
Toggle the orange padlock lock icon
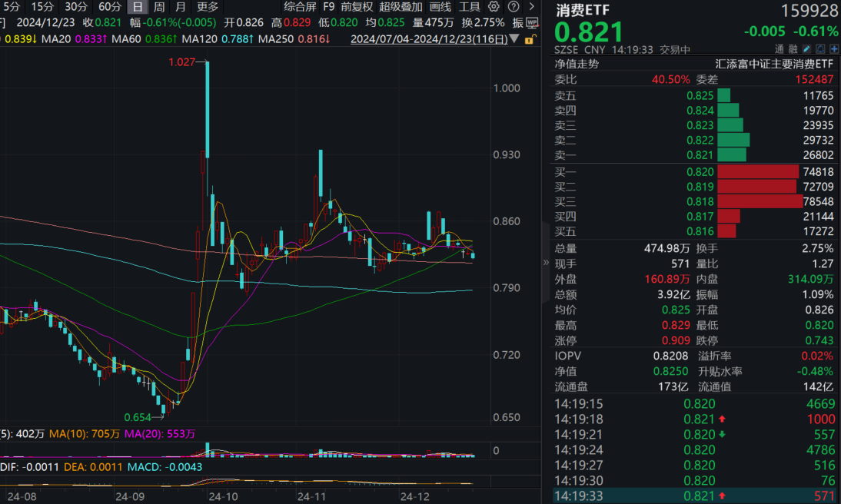(x=530, y=38)
